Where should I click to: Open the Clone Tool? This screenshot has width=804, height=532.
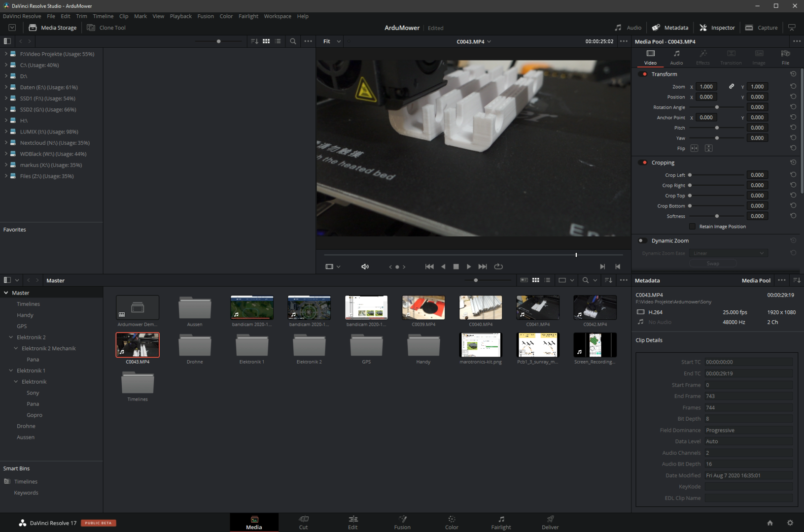pyautogui.click(x=106, y=28)
